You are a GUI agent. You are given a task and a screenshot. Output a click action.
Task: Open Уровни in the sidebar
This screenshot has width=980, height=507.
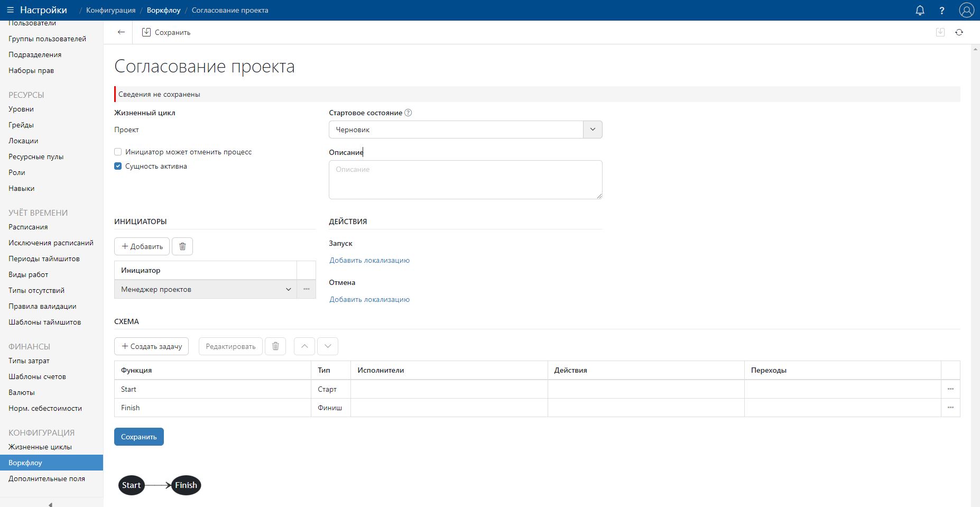point(21,109)
